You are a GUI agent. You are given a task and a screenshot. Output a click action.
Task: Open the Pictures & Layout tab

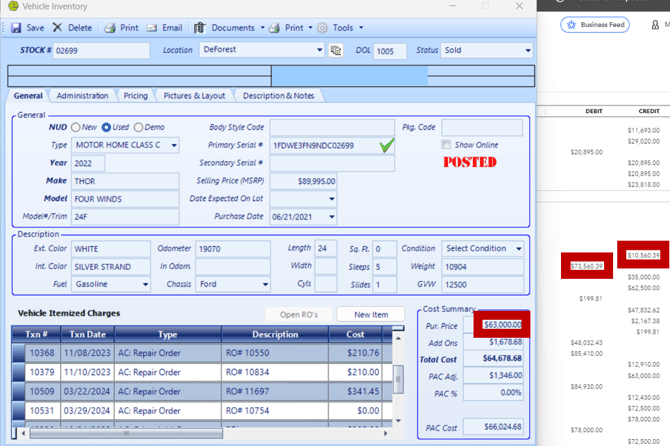coord(194,96)
